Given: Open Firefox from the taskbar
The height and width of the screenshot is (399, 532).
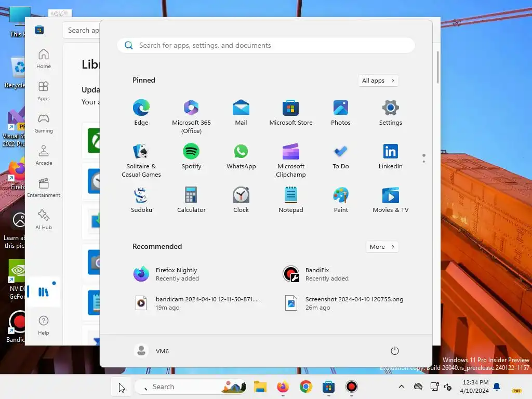Looking at the screenshot, I should pyautogui.click(x=283, y=387).
